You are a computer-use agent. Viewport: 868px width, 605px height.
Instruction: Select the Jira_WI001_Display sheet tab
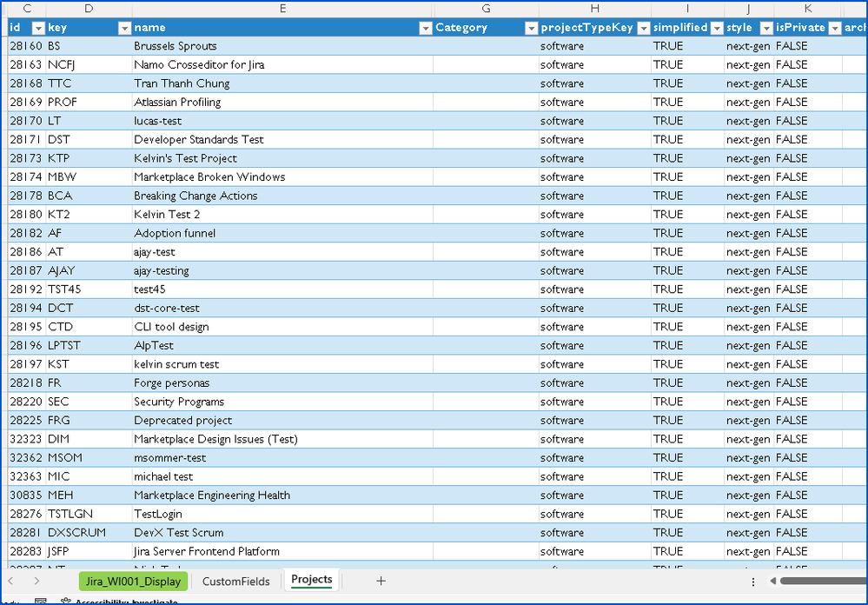coord(132,581)
